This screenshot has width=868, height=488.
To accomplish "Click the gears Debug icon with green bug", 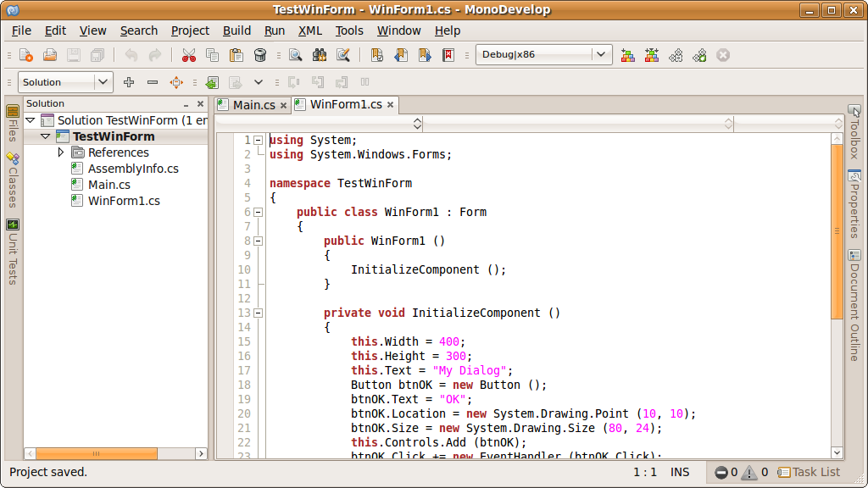I will click(x=699, y=55).
